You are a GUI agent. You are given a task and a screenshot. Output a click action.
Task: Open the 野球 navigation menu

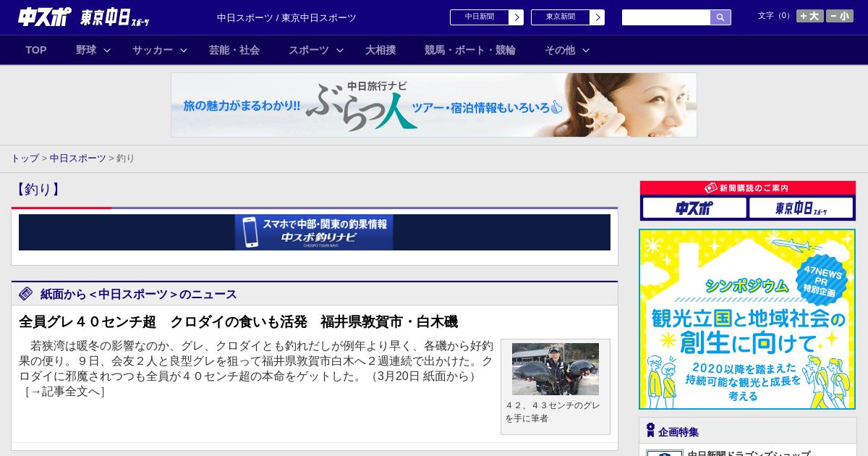(86, 50)
